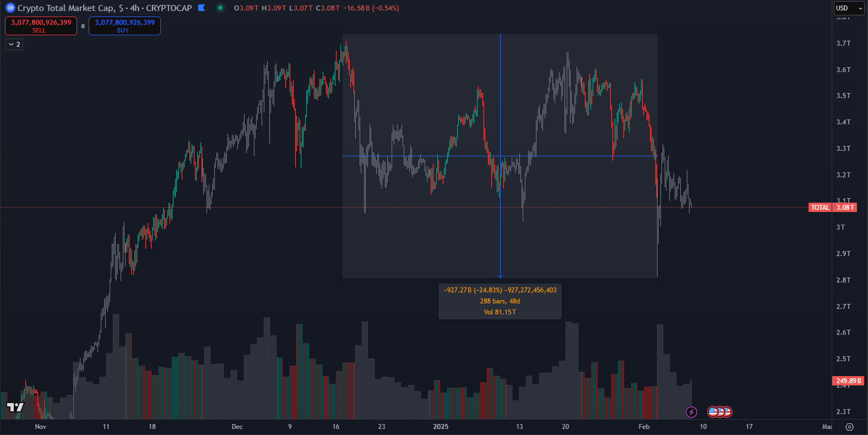The image size is (868, 435).
Task: Click the 2025 label on the time axis
Action: tap(441, 427)
